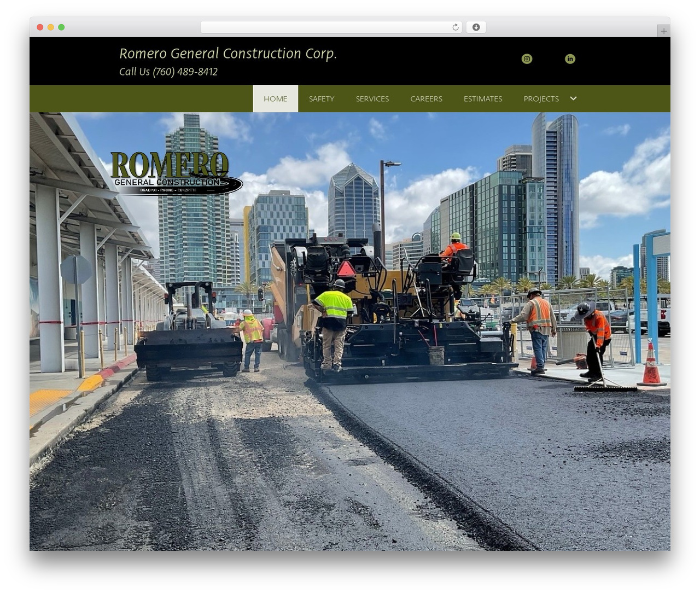Click the browser reload icon
This screenshot has height=593, width=700.
pyautogui.click(x=455, y=27)
